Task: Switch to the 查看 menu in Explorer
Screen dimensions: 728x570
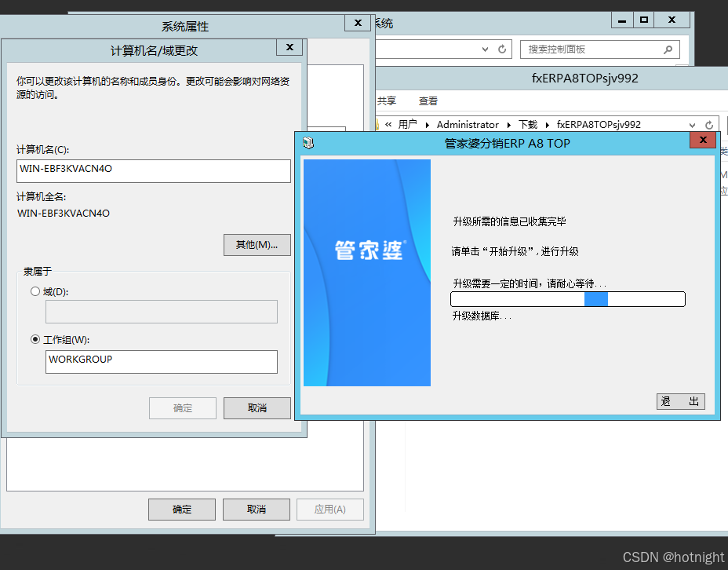Action: tap(427, 100)
